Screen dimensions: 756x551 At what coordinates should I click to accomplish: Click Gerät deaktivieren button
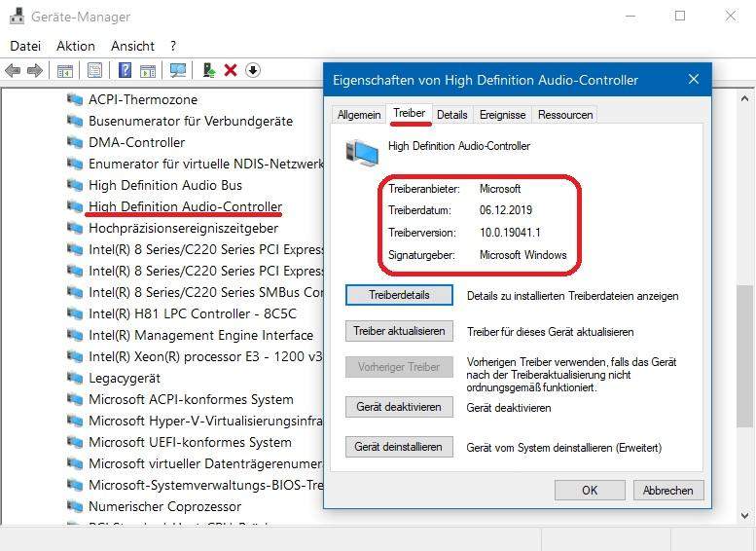click(x=399, y=407)
